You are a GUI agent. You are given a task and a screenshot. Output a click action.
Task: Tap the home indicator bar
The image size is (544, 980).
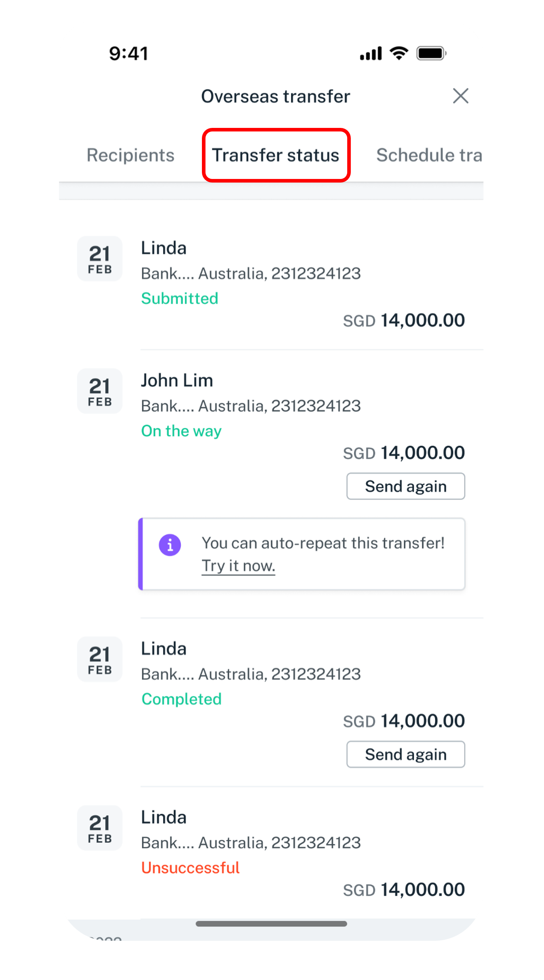[272, 924]
